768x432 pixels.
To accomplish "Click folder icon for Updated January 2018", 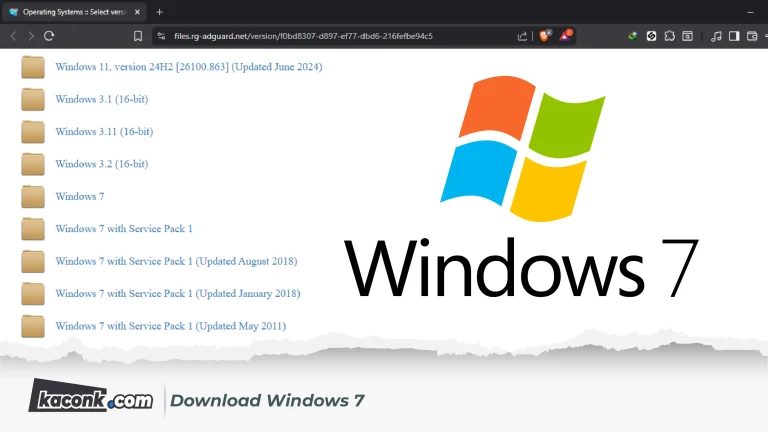I will (x=33, y=294).
